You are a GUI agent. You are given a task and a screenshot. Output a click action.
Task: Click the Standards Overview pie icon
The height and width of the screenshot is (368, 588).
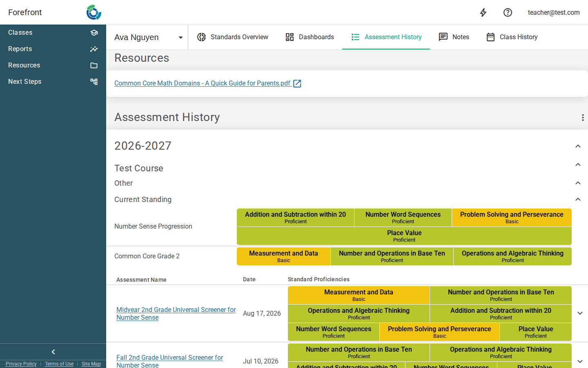point(201,37)
